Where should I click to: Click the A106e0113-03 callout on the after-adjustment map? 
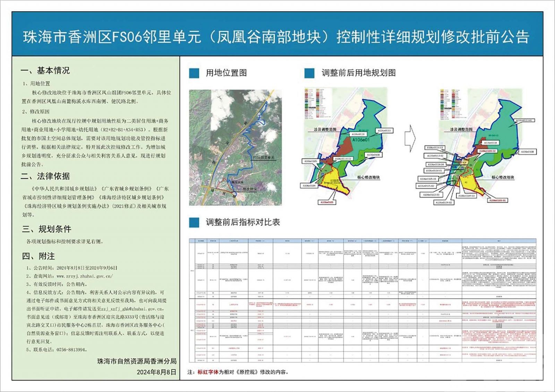(431, 195)
